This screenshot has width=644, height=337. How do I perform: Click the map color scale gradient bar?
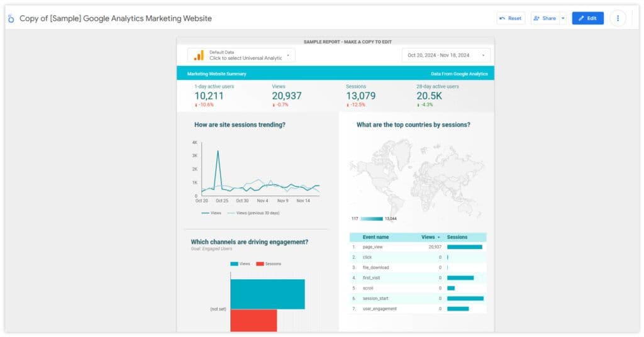(x=372, y=219)
